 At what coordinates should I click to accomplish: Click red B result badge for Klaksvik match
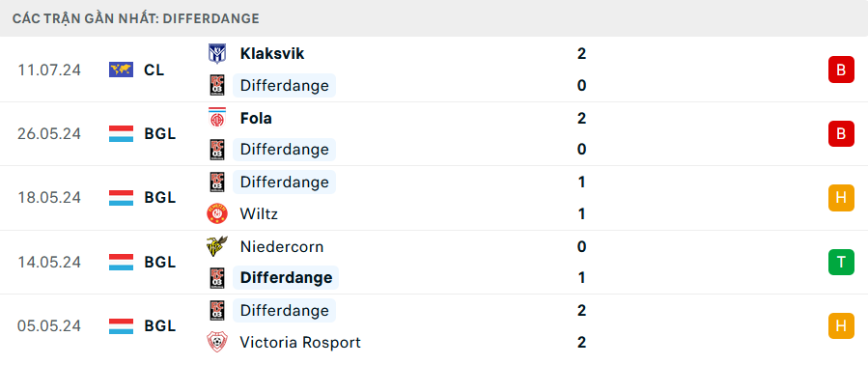pyautogui.click(x=841, y=70)
